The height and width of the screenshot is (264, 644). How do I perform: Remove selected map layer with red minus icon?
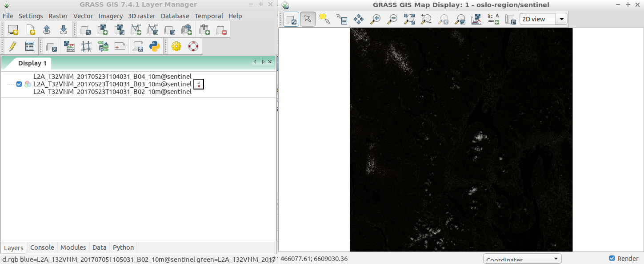(x=221, y=30)
